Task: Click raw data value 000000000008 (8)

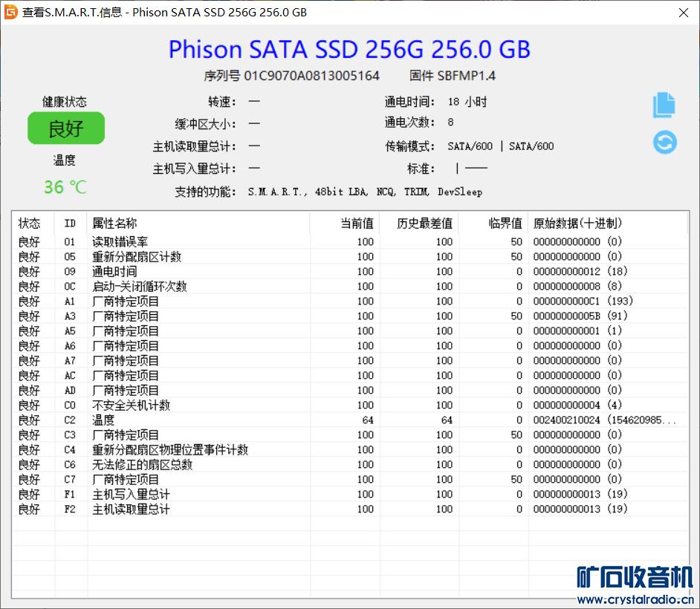Action: (x=577, y=286)
